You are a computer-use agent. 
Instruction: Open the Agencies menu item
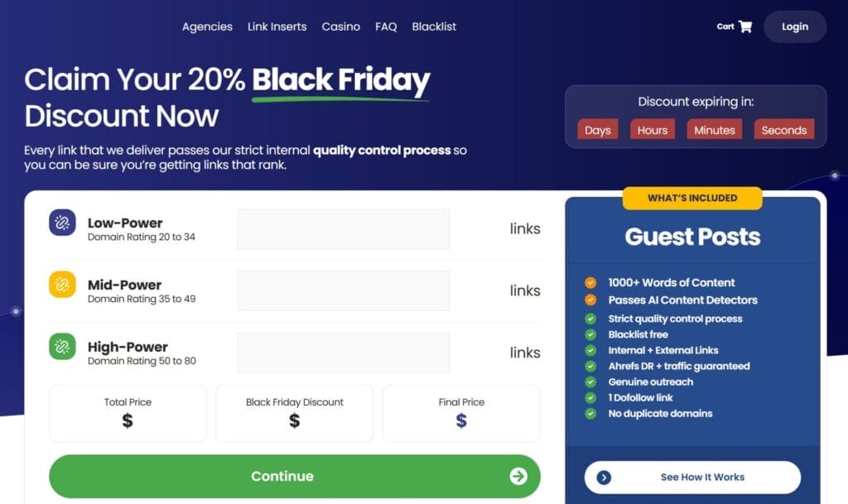pos(207,26)
